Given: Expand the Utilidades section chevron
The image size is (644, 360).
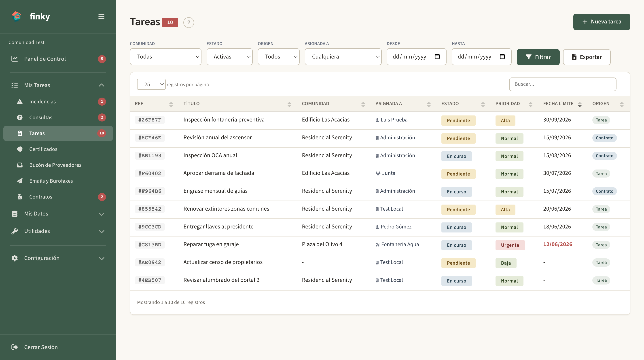Looking at the screenshot, I should [102, 231].
